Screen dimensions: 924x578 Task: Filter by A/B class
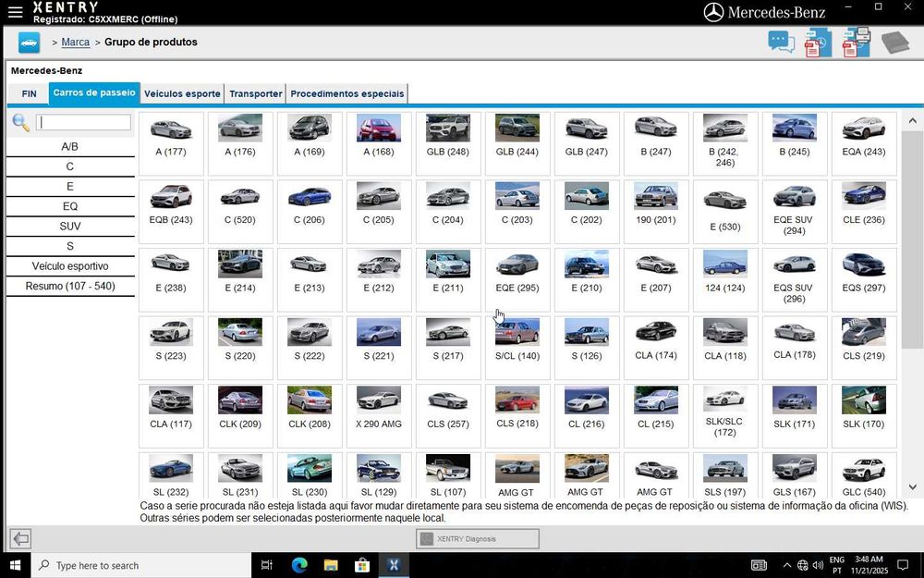pyautogui.click(x=70, y=146)
